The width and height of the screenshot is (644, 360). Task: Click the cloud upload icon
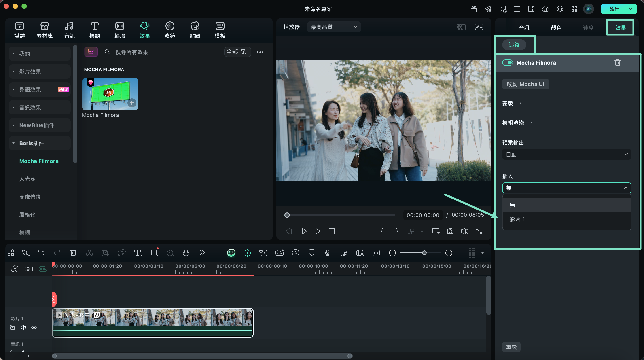point(546,9)
